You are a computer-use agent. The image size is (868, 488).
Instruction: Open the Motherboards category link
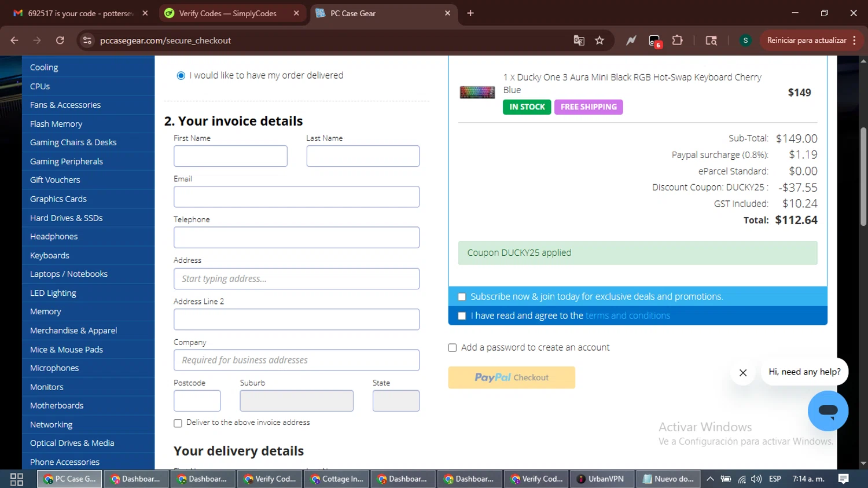coord(57,405)
